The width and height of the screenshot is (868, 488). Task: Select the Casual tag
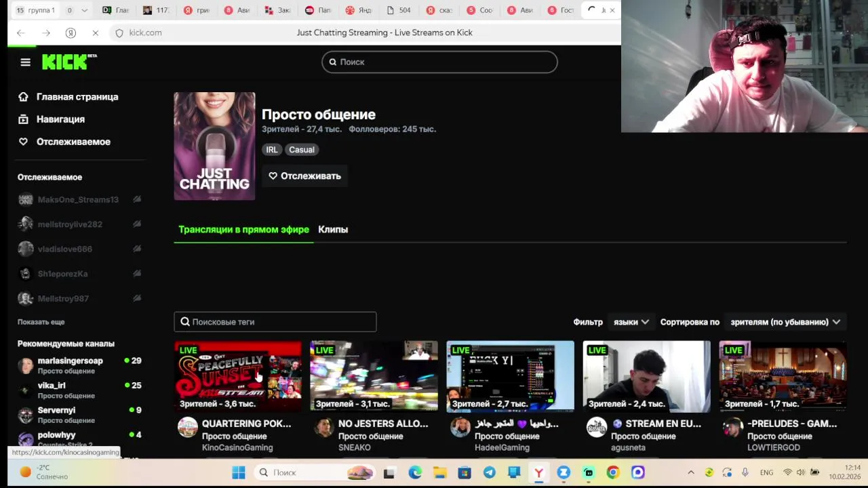pyautogui.click(x=302, y=150)
